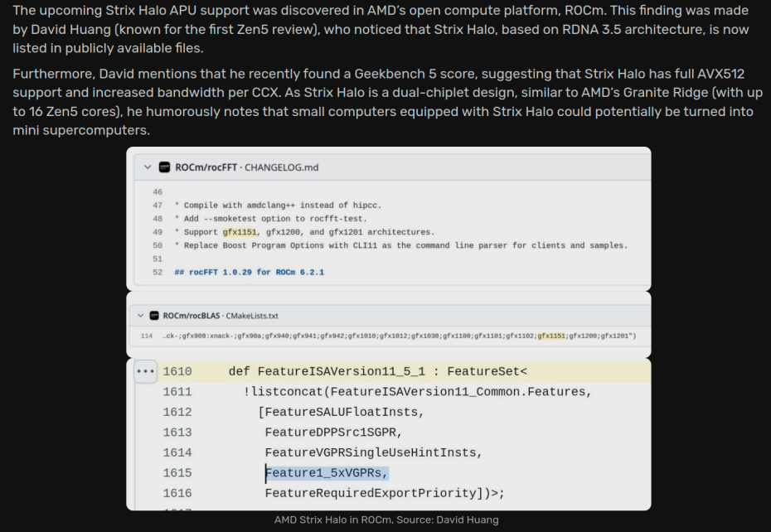Select line number 1610
Screen dimensions: 771x532
[177, 371]
